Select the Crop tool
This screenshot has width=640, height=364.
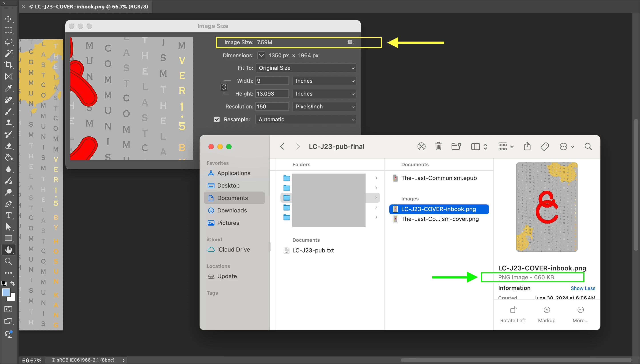click(x=8, y=65)
